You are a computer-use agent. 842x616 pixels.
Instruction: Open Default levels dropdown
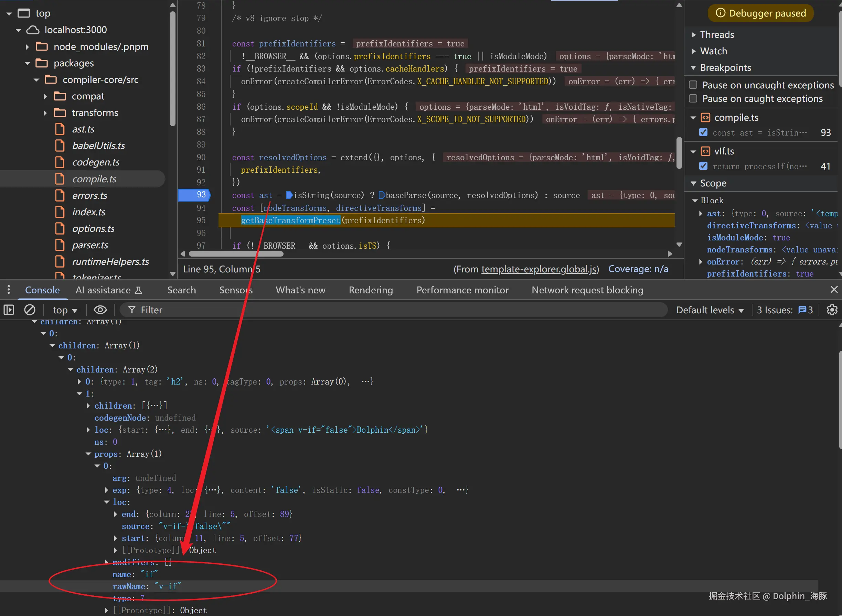coord(710,310)
